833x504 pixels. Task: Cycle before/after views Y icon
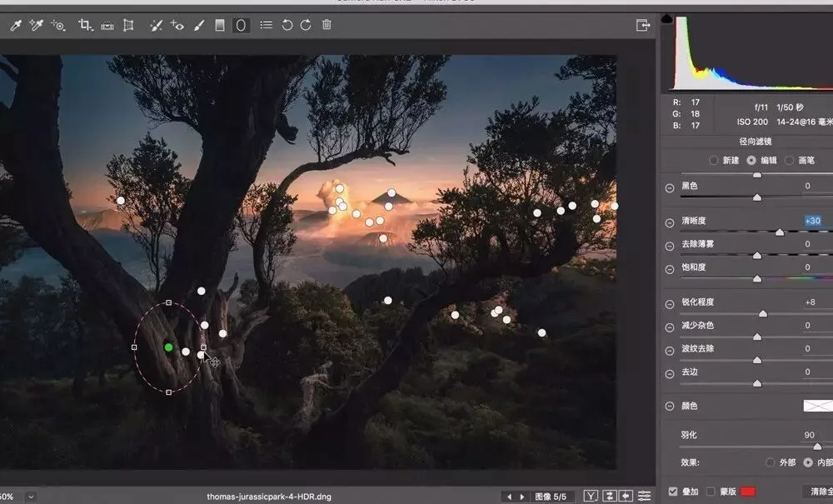(591, 496)
